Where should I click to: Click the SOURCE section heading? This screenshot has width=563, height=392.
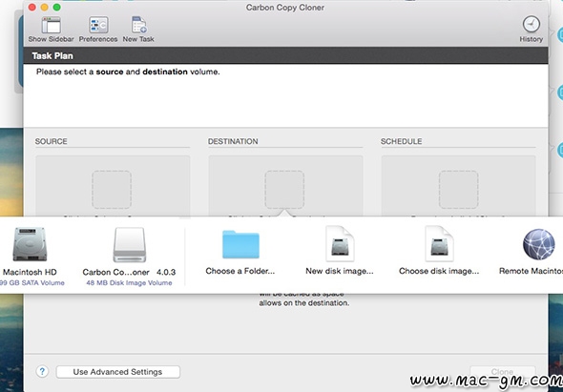(x=51, y=141)
